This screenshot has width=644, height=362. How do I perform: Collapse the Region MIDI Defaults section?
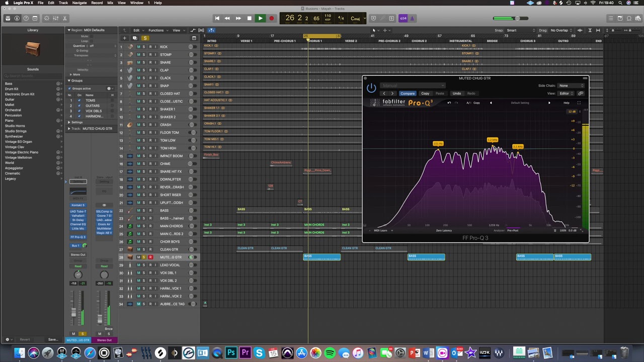[x=69, y=30]
